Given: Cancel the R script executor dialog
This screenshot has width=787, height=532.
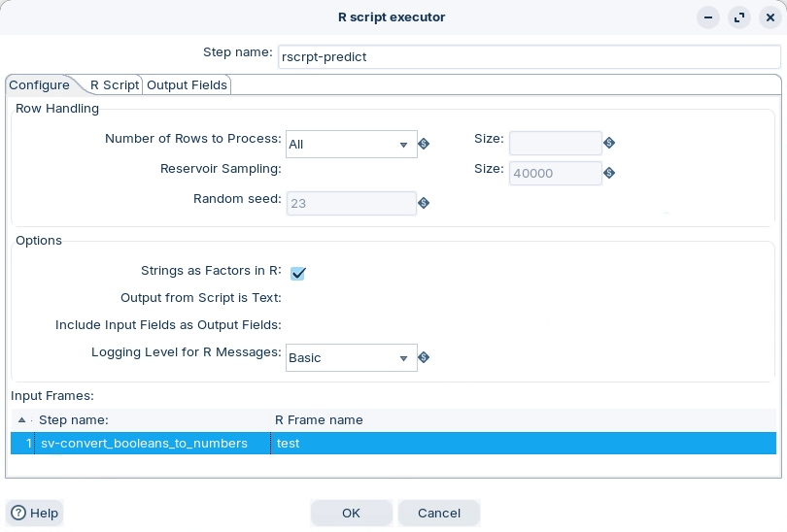Looking at the screenshot, I should tap(438, 513).
